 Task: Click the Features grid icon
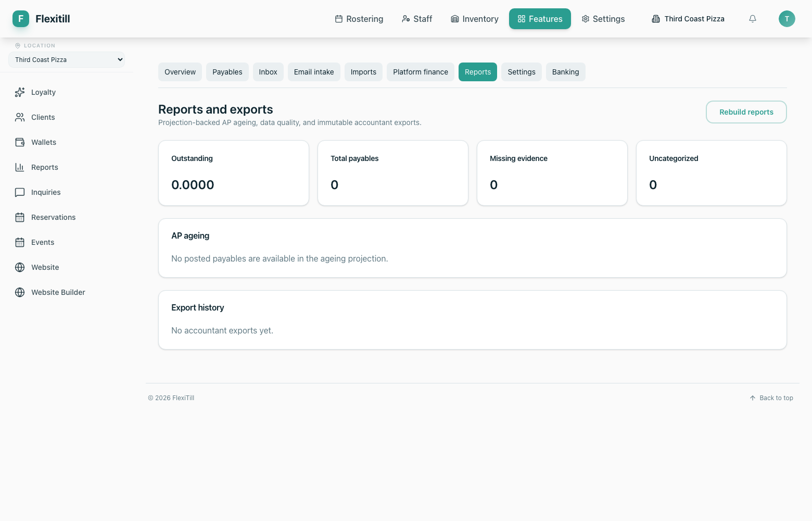pos(522,19)
